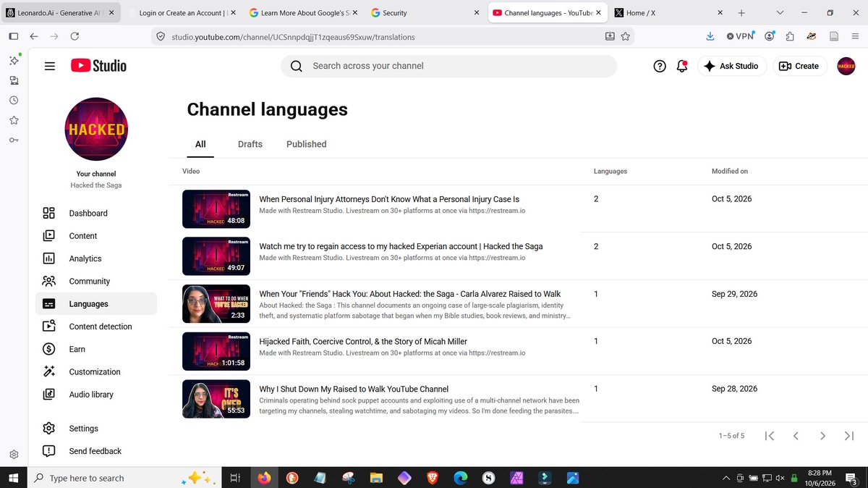
Task: Click the Create button
Action: coord(799,66)
